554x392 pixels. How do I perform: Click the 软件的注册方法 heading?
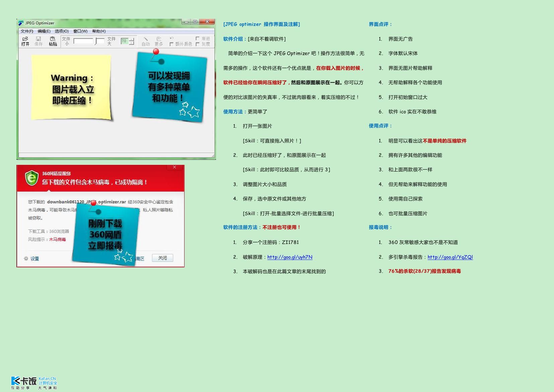tap(243, 227)
